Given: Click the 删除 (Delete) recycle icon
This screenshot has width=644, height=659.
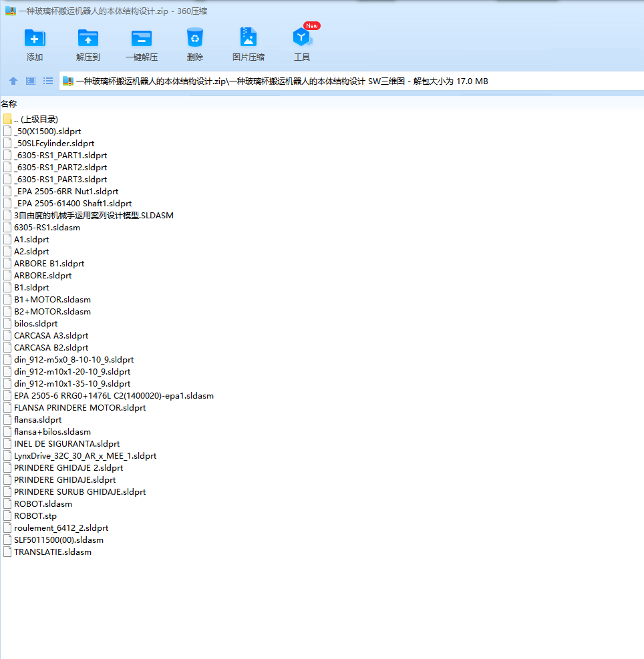Looking at the screenshot, I should (195, 38).
